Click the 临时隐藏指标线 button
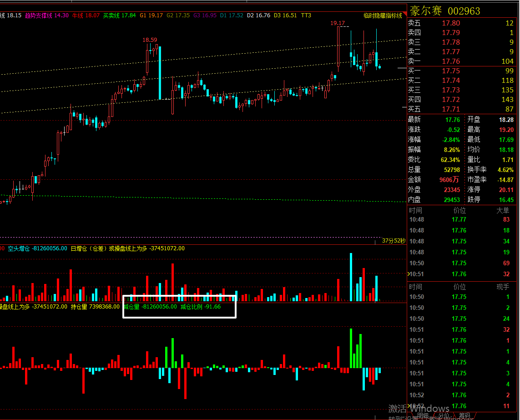This screenshot has width=520, height=420. (383, 15)
